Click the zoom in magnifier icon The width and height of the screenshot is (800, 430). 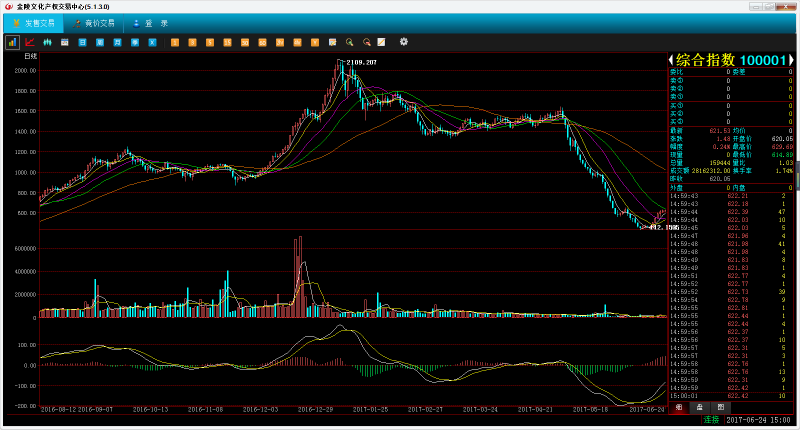click(349, 42)
